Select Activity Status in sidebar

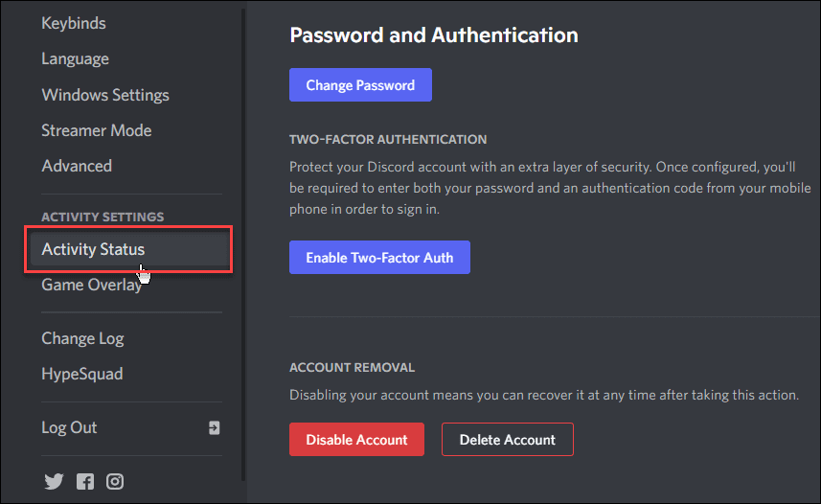pos(129,249)
